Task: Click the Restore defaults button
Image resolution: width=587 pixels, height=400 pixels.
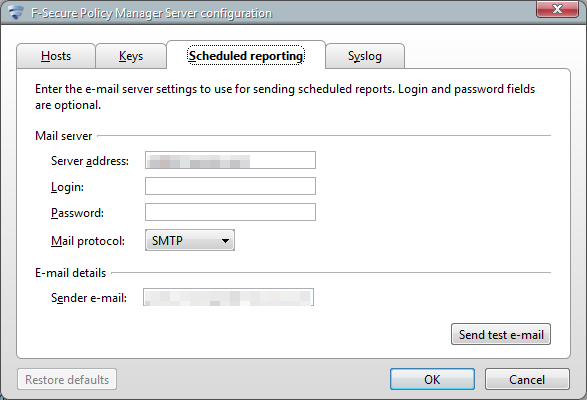Action: [67, 379]
